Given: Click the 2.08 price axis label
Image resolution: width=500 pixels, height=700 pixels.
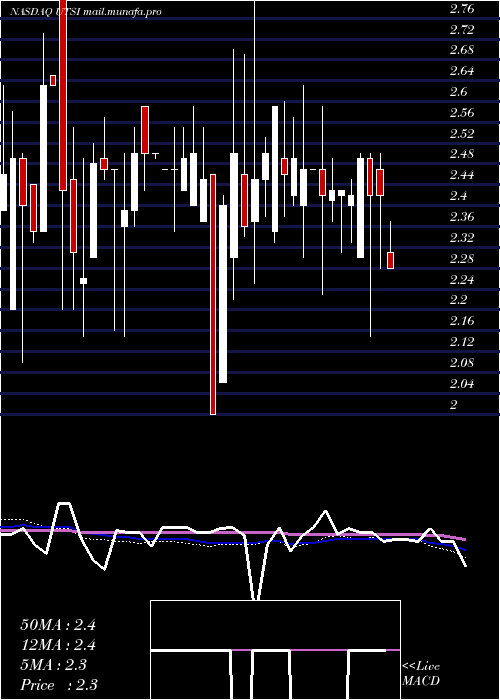Looking at the screenshot, I should coord(462,362).
